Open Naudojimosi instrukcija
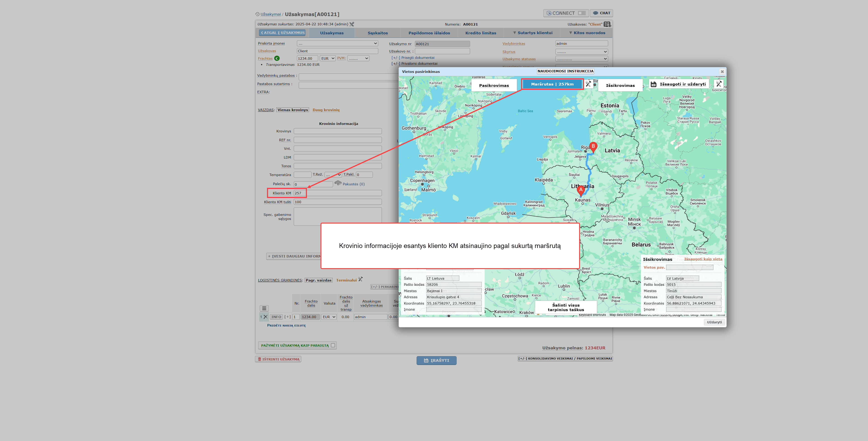Viewport: 868px width, 441px height. pyautogui.click(x=565, y=71)
